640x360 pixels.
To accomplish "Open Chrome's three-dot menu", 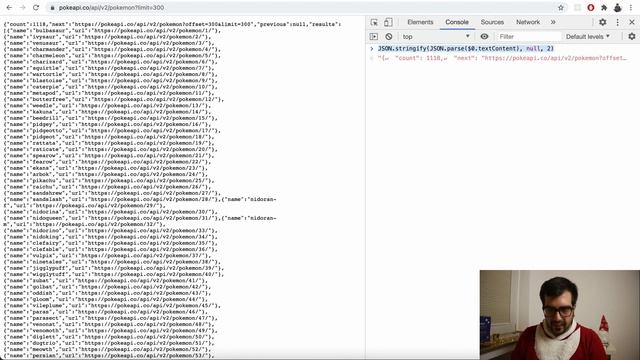I will coord(631,8).
